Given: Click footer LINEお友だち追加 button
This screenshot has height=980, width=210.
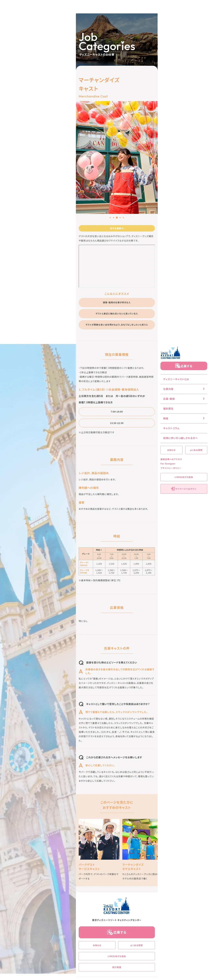Looking at the screenshot, I should [116, 956].
